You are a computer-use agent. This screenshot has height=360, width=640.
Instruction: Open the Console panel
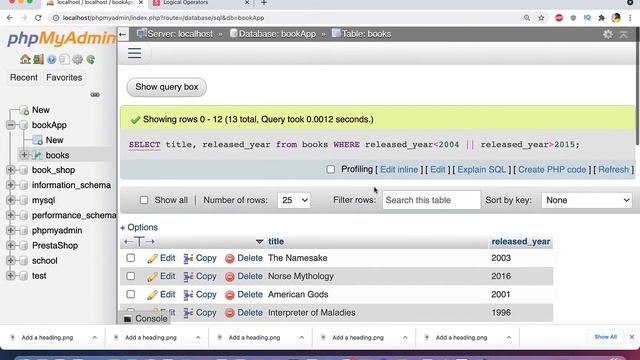145,319
